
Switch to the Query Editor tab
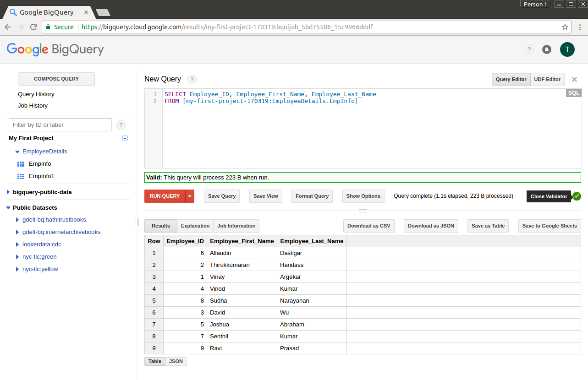[511, 79]
